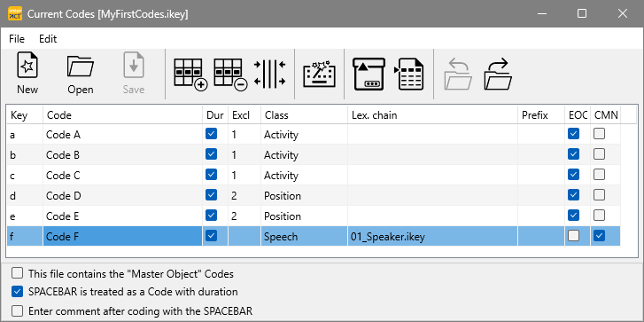Image resolution: width=644 pixels, height=322 pixels.
Task: Click the grayed-out Save icon
Action: tap(134, 74)
